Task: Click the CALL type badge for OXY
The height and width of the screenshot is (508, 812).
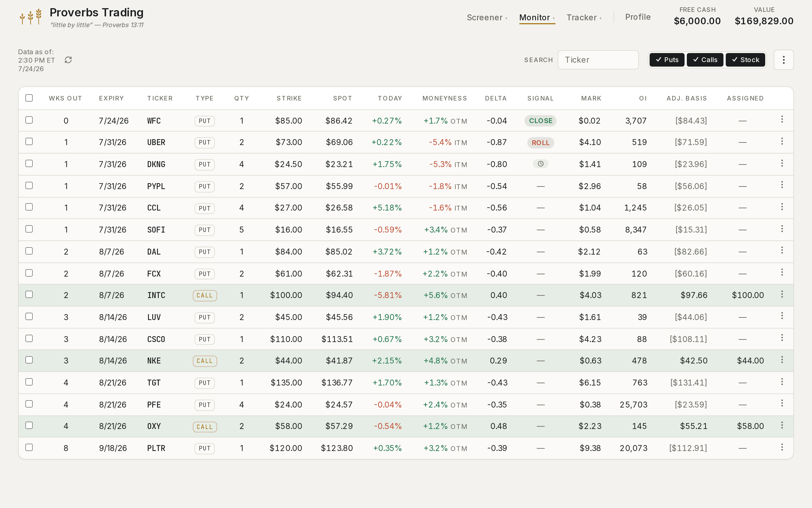Action: click(x=205, y=427)
